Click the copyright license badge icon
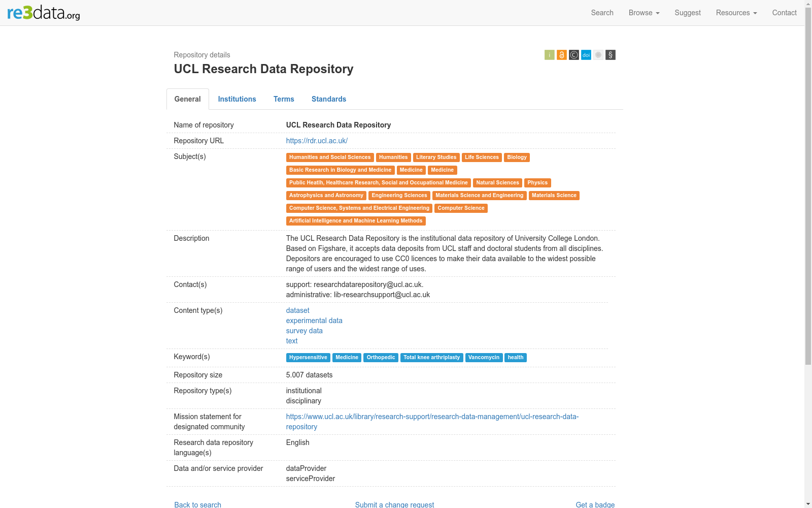The width and height of the screenshot is (812, 508). (574, 55)
